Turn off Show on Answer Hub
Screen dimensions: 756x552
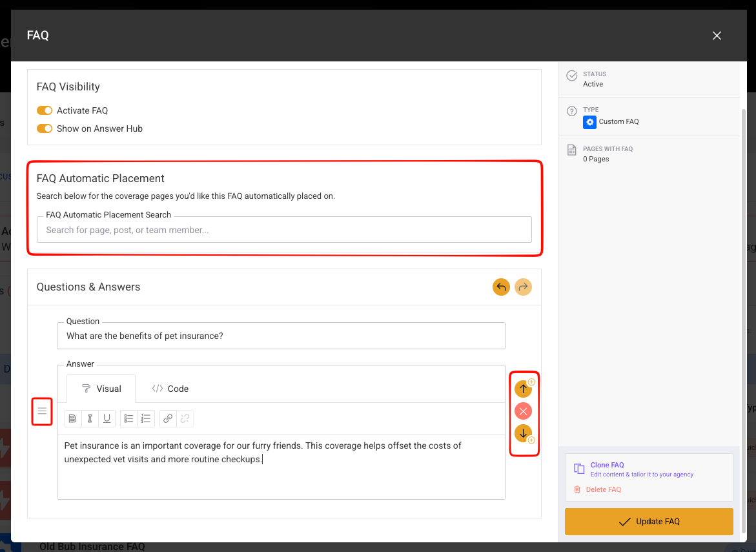pos(45,128)
